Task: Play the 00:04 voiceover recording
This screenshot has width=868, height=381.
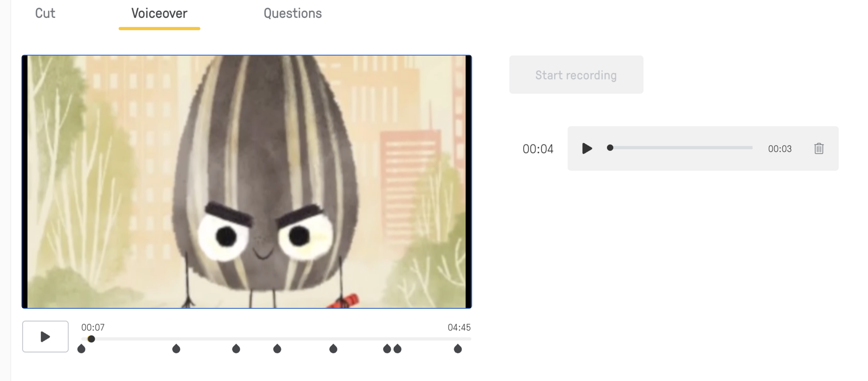Action: [x=587, y=148]
